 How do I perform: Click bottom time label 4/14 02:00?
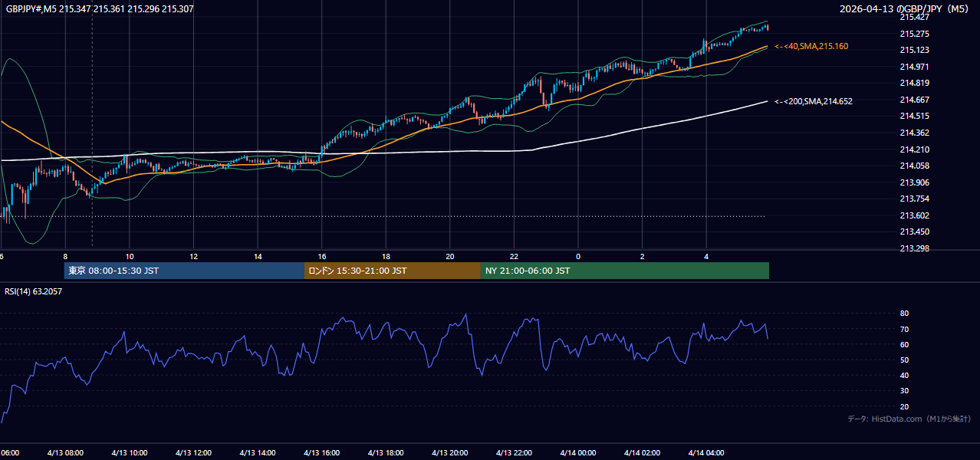(643, 453)
